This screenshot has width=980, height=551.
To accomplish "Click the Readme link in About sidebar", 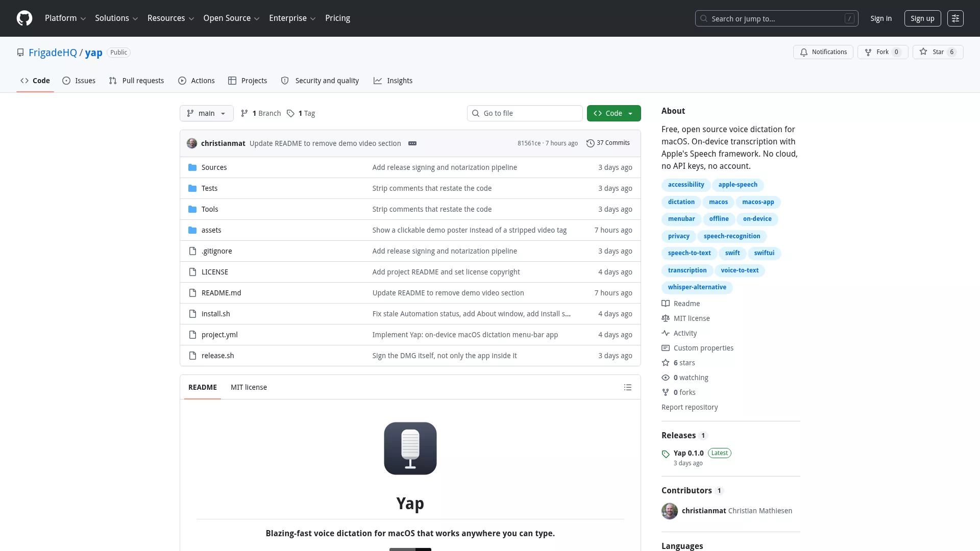I will (x=681, y=304).
